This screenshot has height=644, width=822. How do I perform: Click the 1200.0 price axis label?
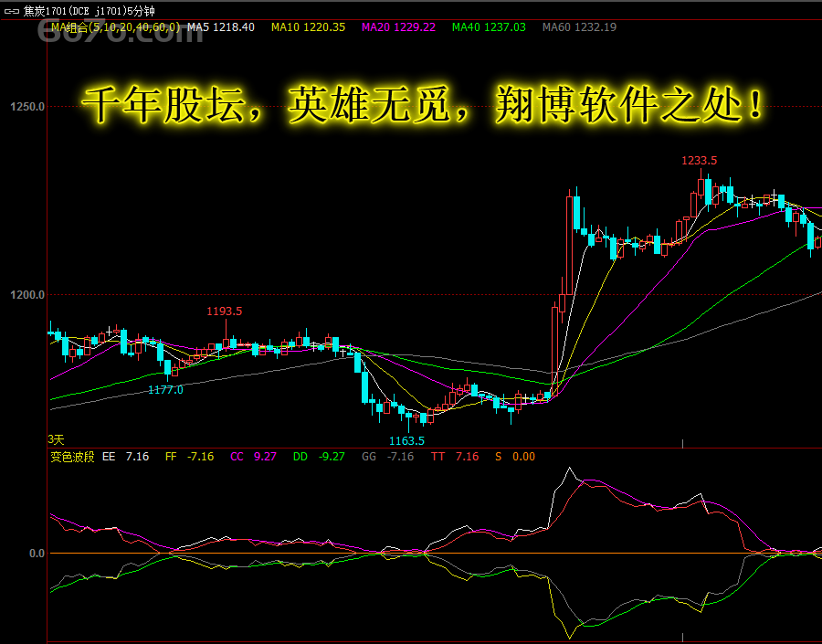click(x=27, y=295)
